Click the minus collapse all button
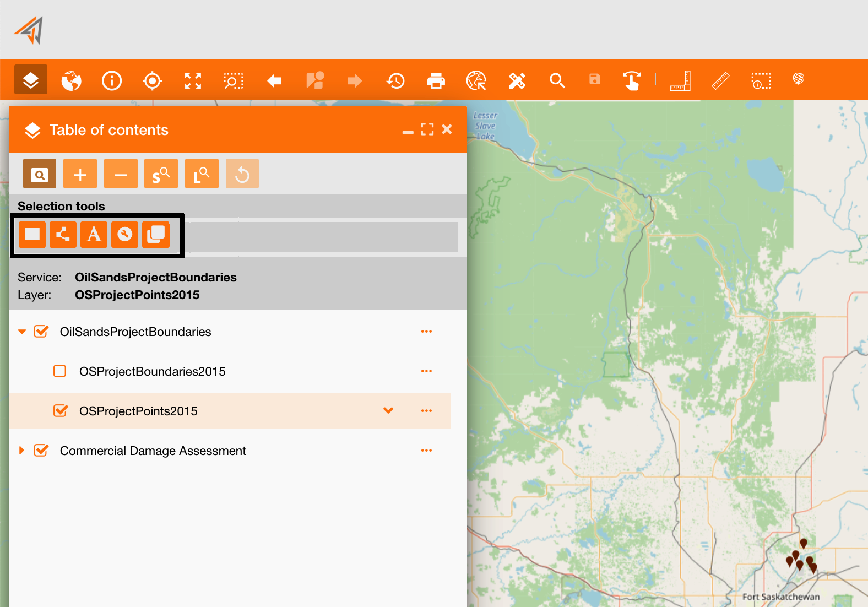 (x=121, y=174)
